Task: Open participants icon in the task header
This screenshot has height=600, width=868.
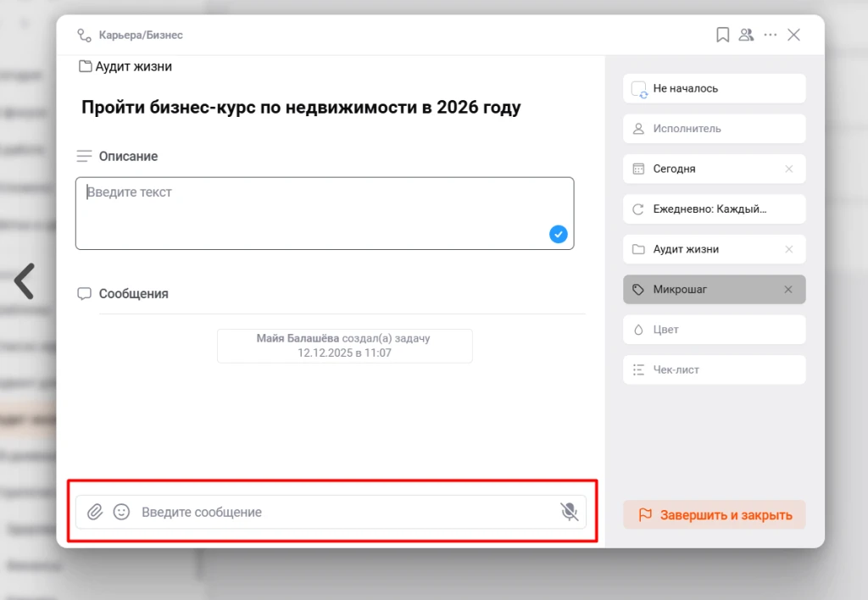Action: coord(746,35)
